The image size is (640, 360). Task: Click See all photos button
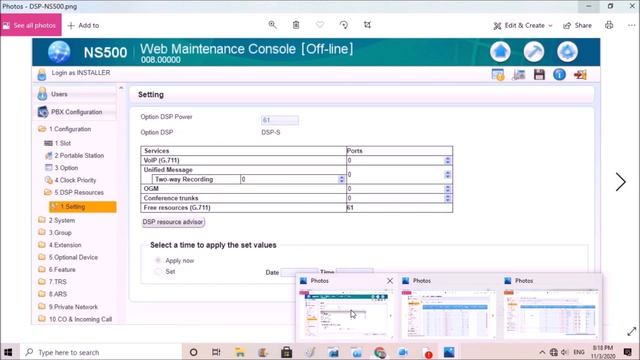pyautogui.click(x=31, y=25)
